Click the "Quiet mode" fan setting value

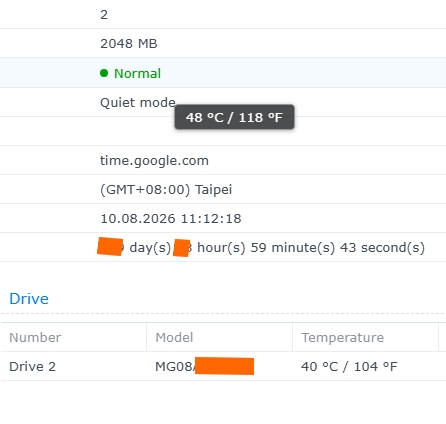[138, 102]
